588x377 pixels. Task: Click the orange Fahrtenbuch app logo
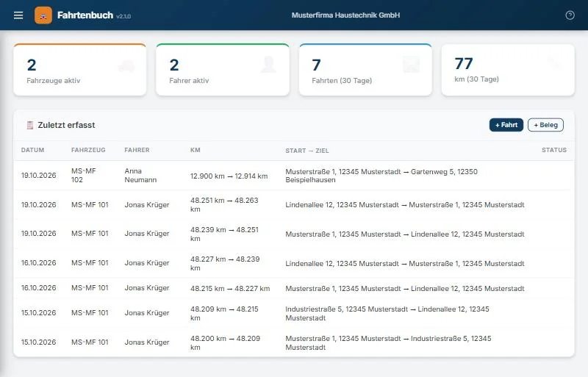click(43, 15)
